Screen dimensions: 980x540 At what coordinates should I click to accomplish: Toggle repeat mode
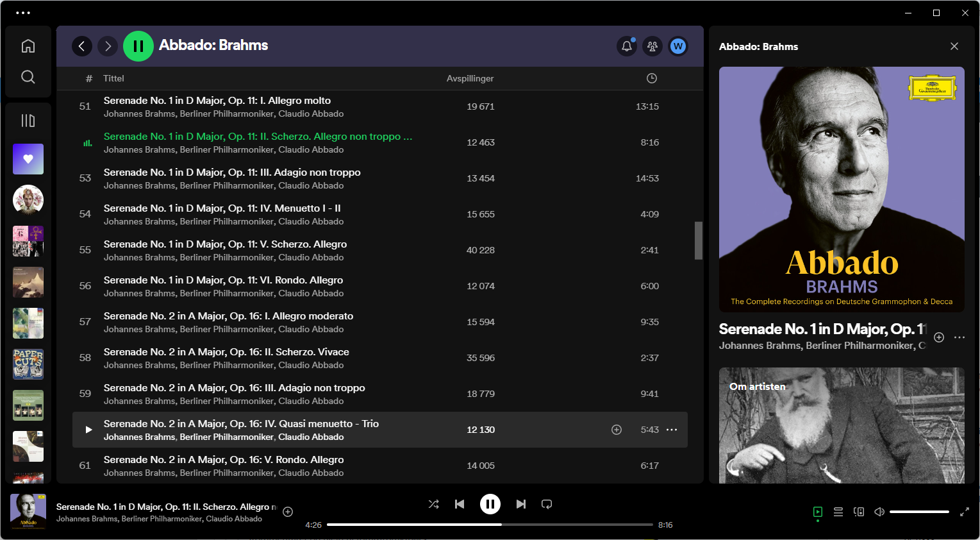tap(547, 504)
